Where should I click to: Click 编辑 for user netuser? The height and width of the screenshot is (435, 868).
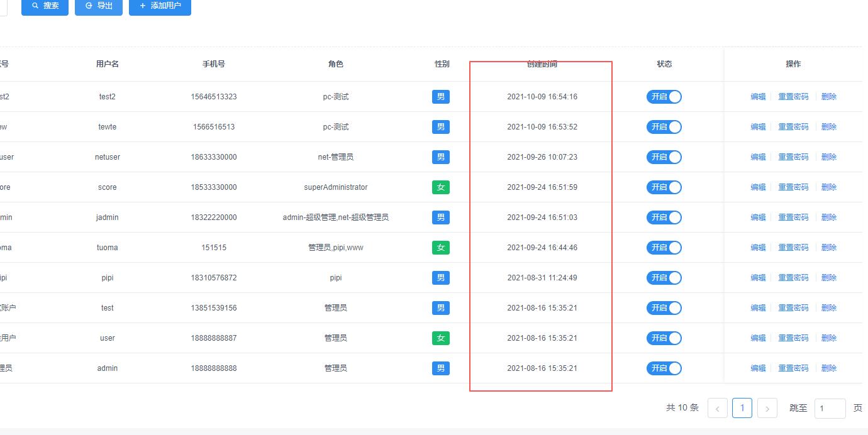point(758,157)
